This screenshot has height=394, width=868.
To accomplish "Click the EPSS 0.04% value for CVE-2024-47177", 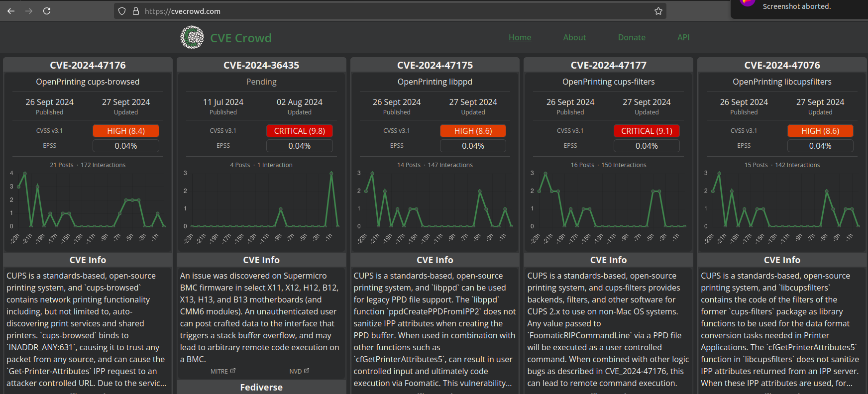I will (x=647, y=146).
